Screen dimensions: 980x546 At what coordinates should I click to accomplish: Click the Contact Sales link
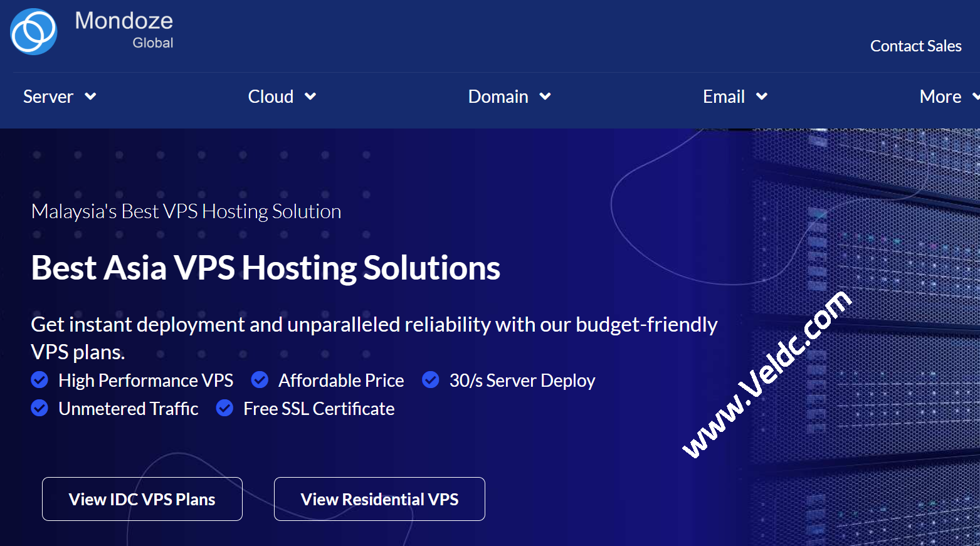915,45
